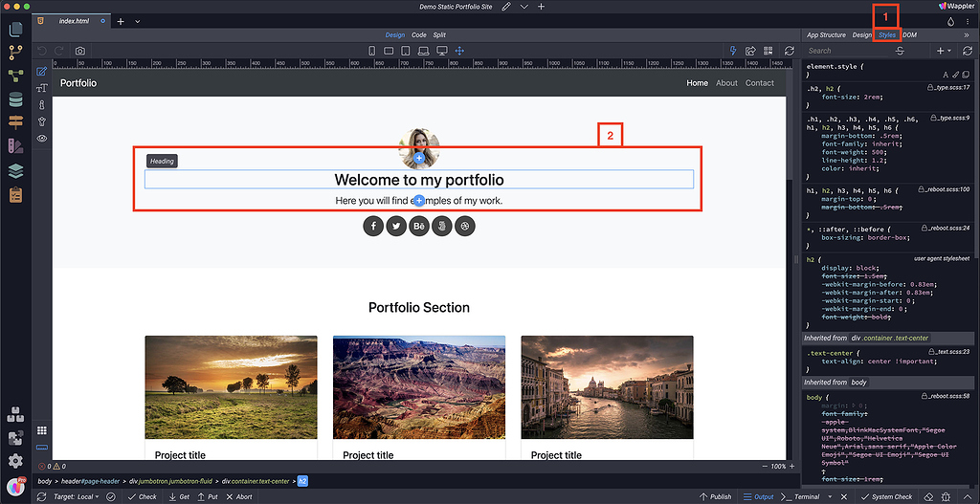This screenshot has width=980, height=504.
Task: Open the Routing signpost panel
Action: coord(15,122)
